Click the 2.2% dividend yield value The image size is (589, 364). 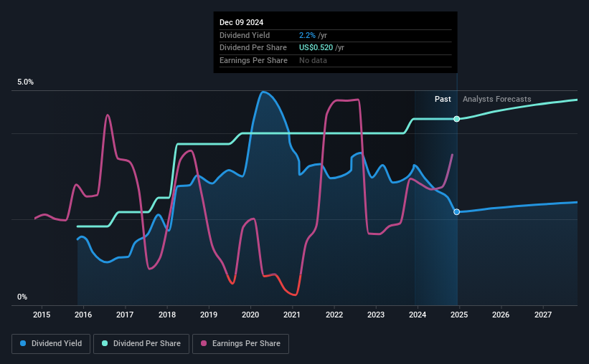tap(307, 35)
